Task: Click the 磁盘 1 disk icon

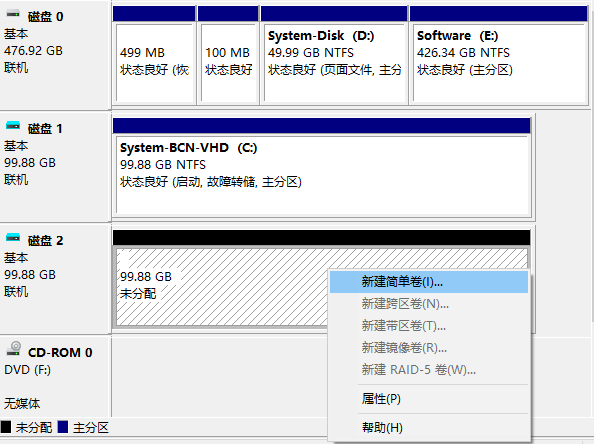Action: (x=13, y=126)
